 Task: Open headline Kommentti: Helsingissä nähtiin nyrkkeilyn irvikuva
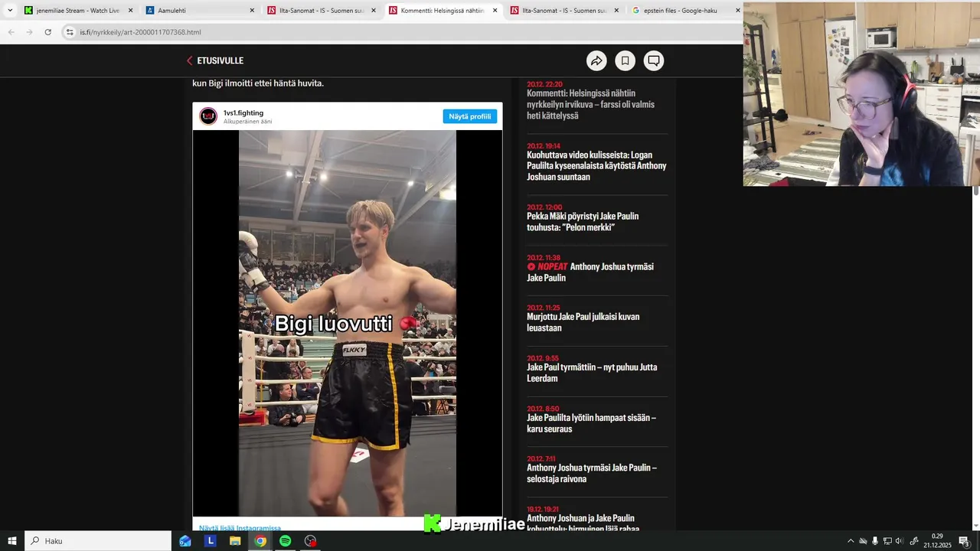point(590,104)
